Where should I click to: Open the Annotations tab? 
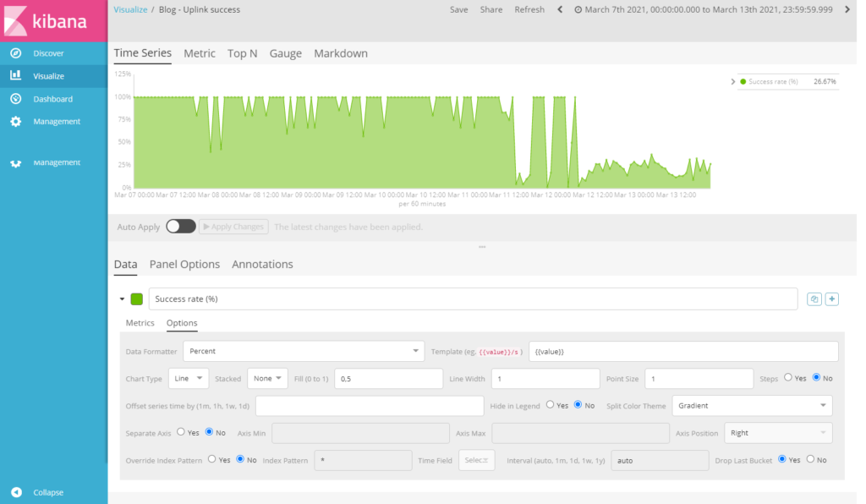262,265
